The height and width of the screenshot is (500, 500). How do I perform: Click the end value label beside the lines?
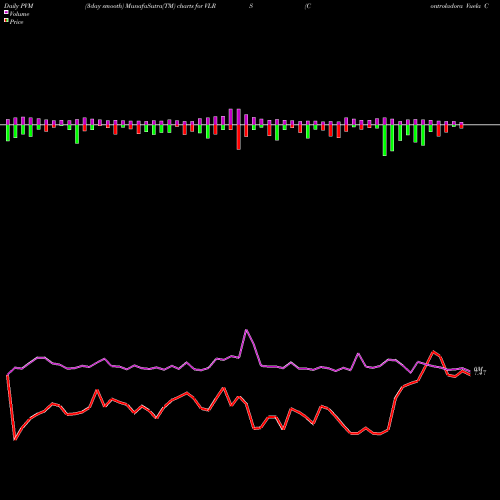click(480, 370)
